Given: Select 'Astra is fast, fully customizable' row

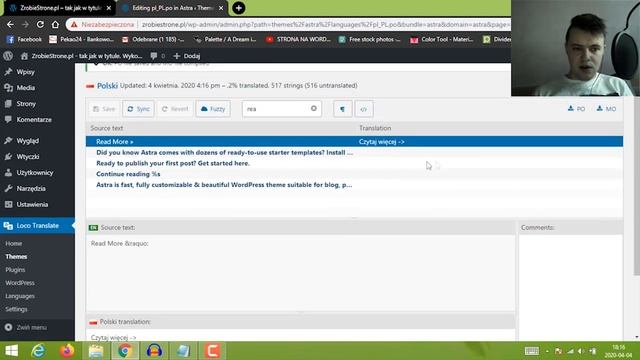Looking at the screenshot, I should 354,185.
